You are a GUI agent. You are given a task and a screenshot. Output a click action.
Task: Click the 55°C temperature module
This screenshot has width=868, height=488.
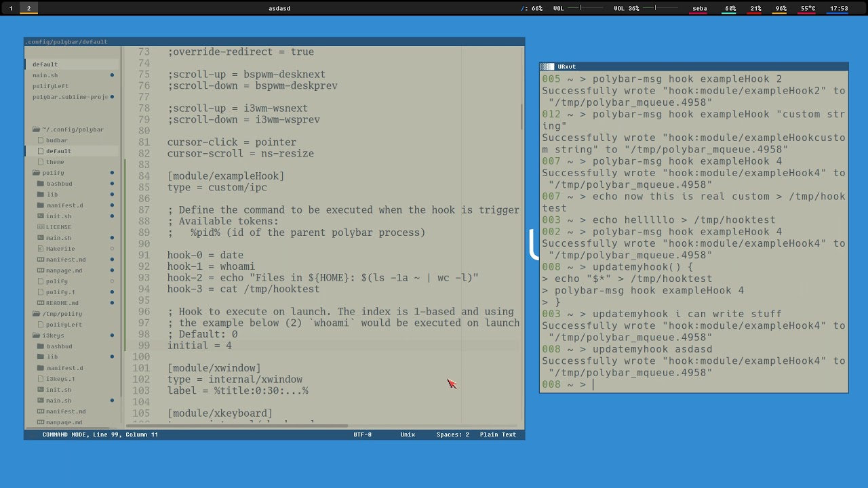808,9
